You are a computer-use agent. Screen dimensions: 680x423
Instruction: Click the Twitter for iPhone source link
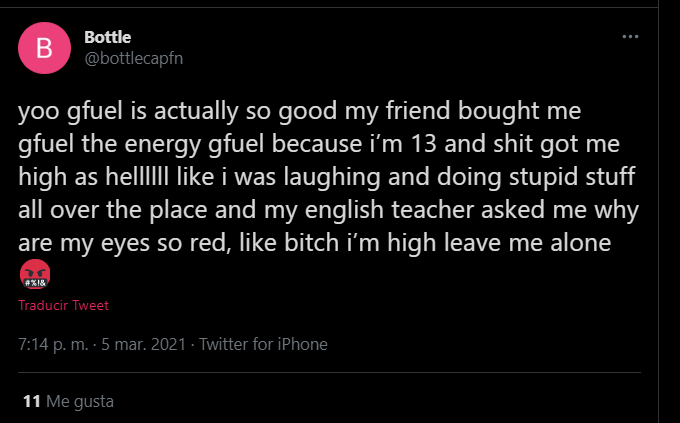point(263,344)
